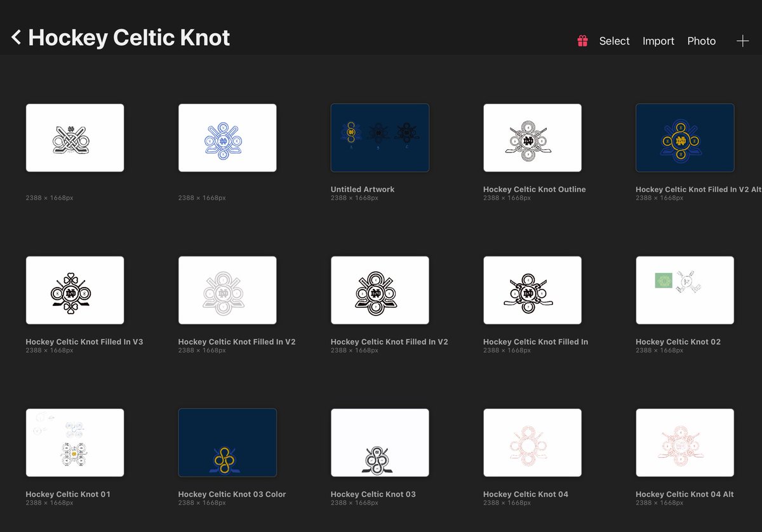Open the unnamed black knot with crossed sticks thumbnail
The width and height of the screenshot is (762, 532).
click(x=75, y=138)
